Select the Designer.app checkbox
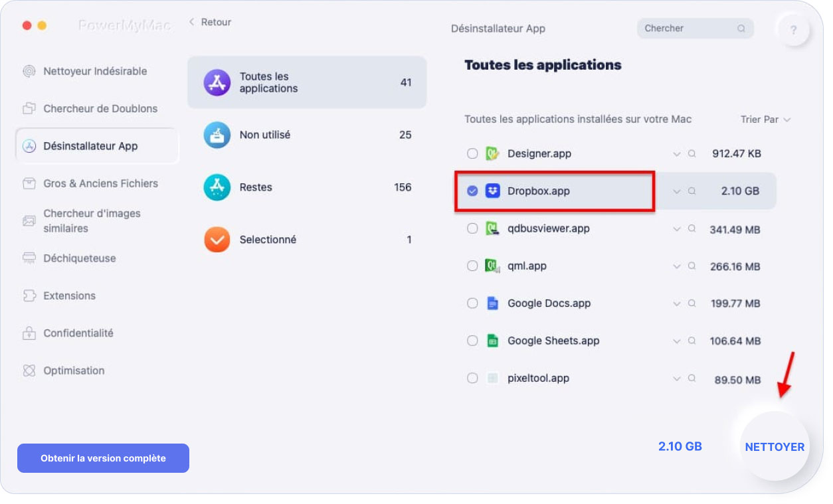The width and height of the screenshot is (833, 504). pos(472,153)
